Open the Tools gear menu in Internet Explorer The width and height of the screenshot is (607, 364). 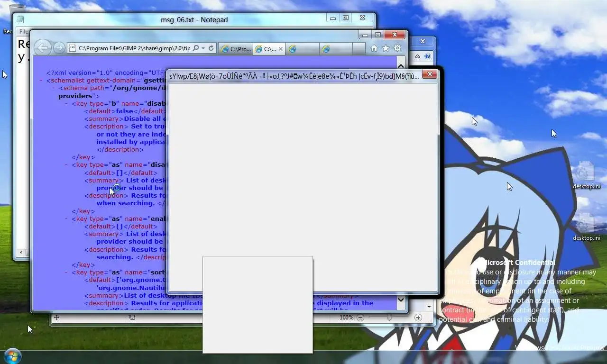click(397, 48)
